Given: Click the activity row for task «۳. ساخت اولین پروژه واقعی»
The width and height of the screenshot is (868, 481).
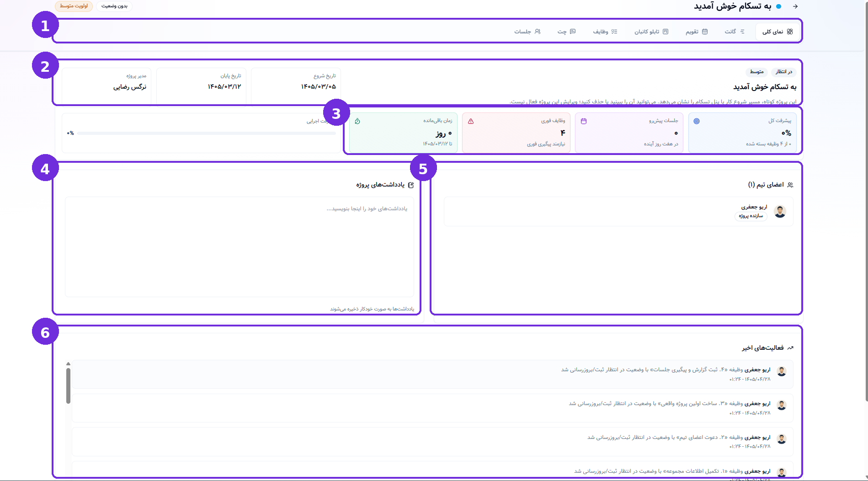Looking at the screenshot, I should (432, 408).
